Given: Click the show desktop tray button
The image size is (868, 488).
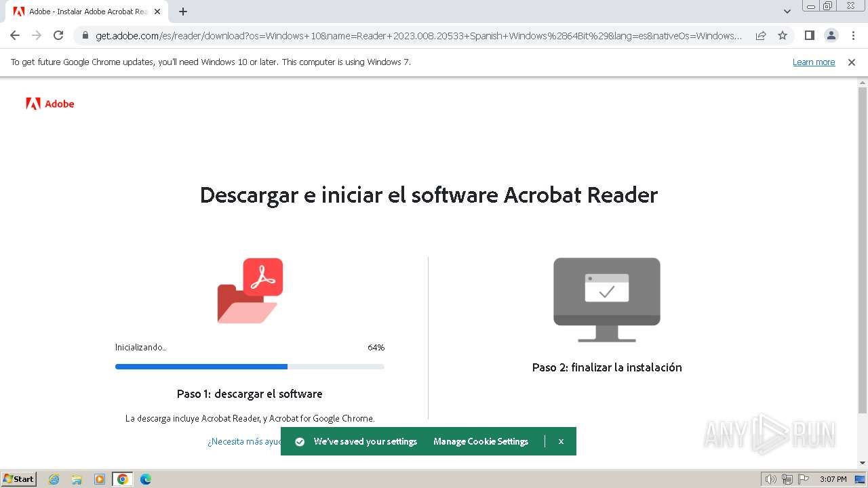Looking at the screenshot, I should click(860, 479).
